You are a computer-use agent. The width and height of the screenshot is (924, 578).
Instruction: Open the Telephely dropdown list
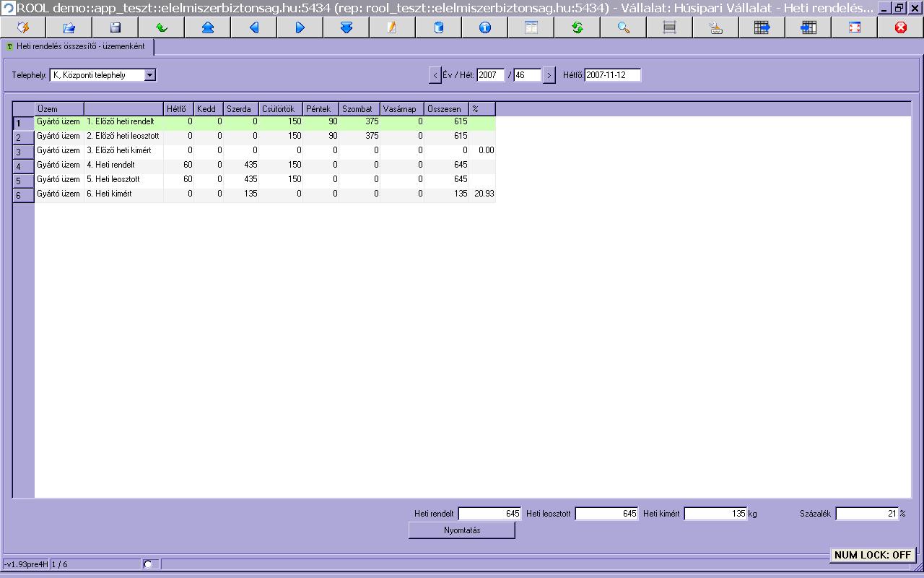tap(149, 75)
